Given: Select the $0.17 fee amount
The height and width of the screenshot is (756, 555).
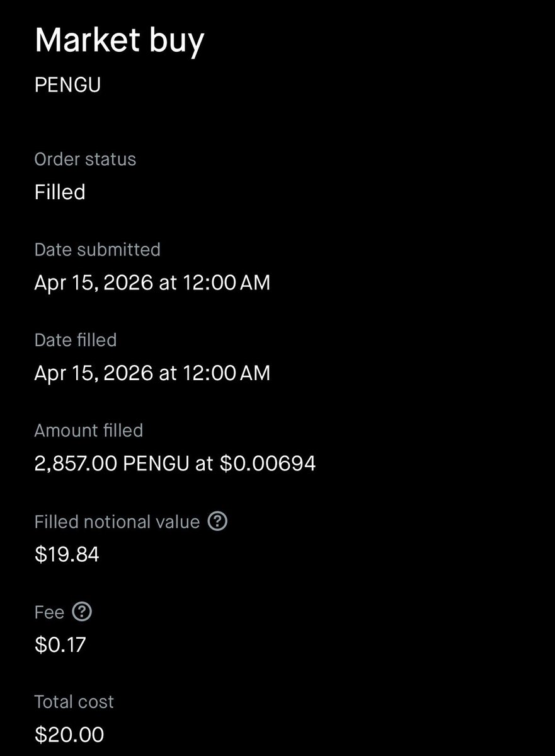Looking at the screenshot, I should tap(60, 644).
